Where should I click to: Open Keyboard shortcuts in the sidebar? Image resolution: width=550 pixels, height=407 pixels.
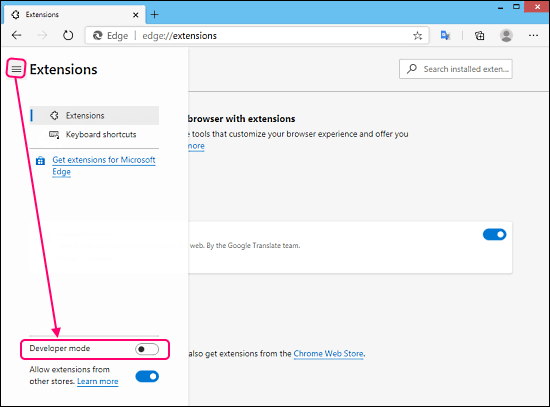[x=94, y=134]
